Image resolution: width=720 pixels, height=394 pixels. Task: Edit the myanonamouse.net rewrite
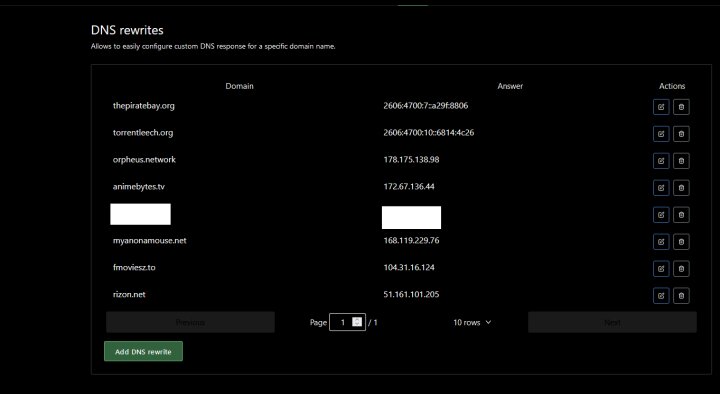[x=661, y=242]
